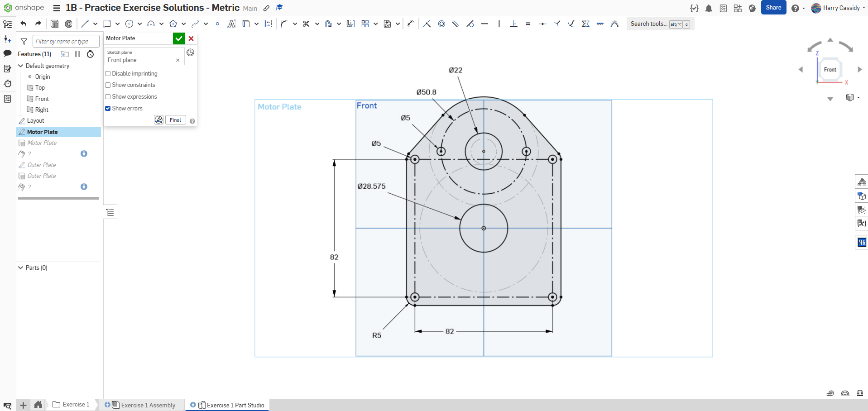Open the Center point circle dropdown arrow

tap(139, 24)
